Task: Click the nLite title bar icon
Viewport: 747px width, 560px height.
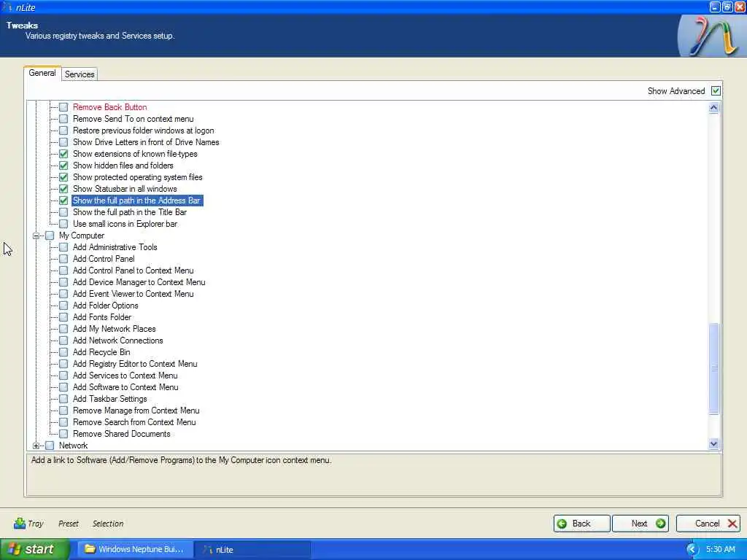Action: 7,7
